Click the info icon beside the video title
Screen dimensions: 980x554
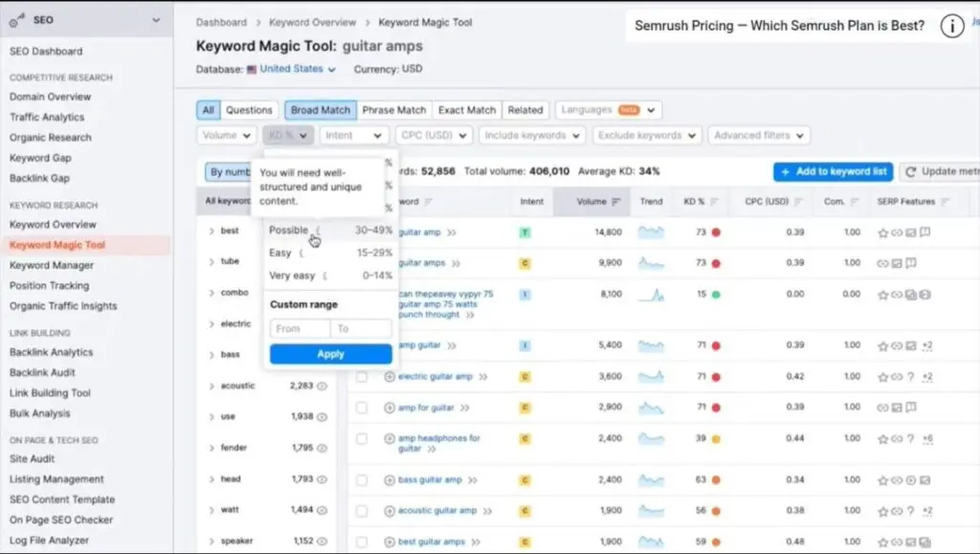tap(950, 26)
